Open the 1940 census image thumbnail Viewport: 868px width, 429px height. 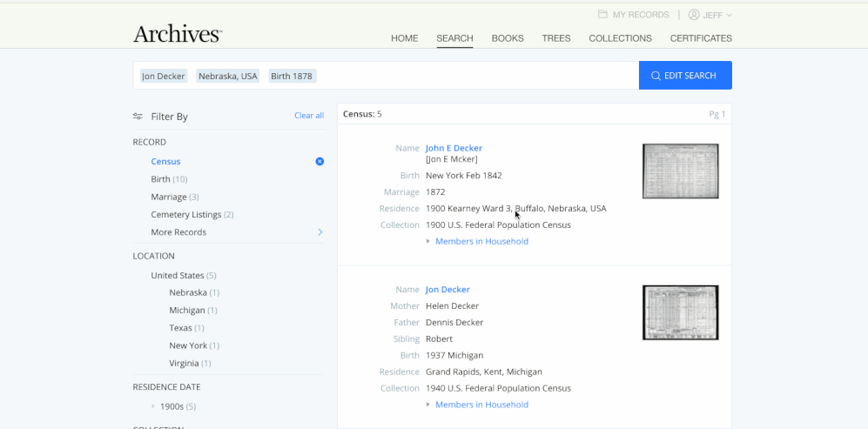pyautogui.click(x=680, y=312)
